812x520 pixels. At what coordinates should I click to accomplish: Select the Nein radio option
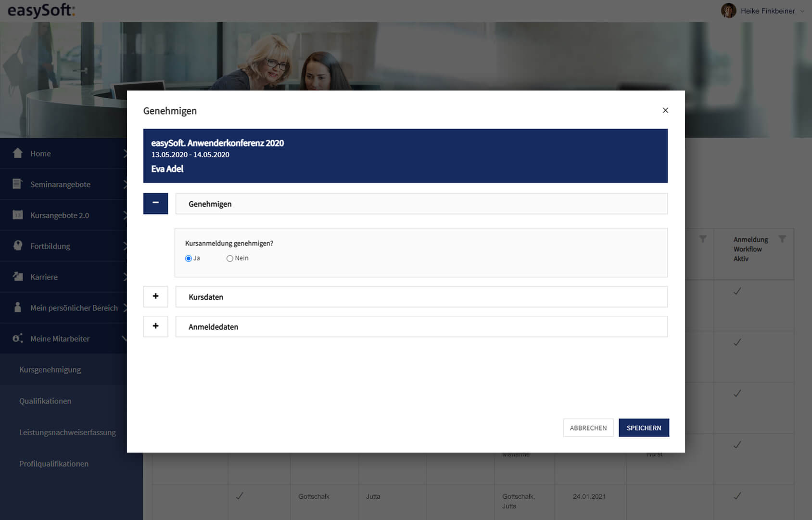tap(230, 259)
